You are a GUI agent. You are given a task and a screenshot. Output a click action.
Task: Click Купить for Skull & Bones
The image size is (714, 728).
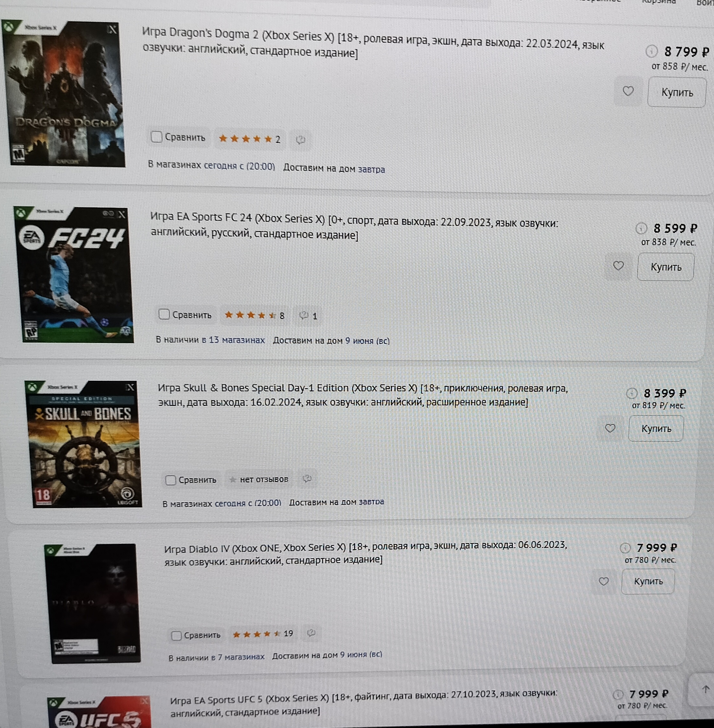click(656, 428)
